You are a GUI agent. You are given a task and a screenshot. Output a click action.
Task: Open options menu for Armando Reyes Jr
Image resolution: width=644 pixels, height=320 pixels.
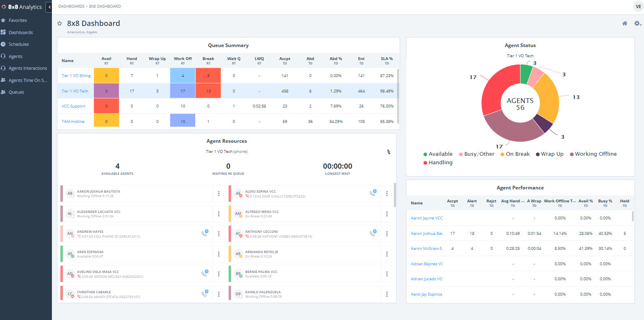coord(387,254)
